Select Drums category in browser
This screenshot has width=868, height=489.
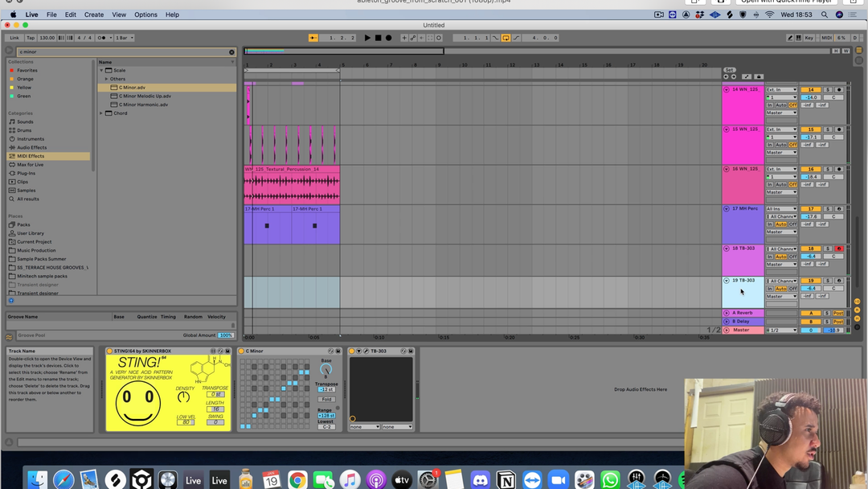pos(24,130)
